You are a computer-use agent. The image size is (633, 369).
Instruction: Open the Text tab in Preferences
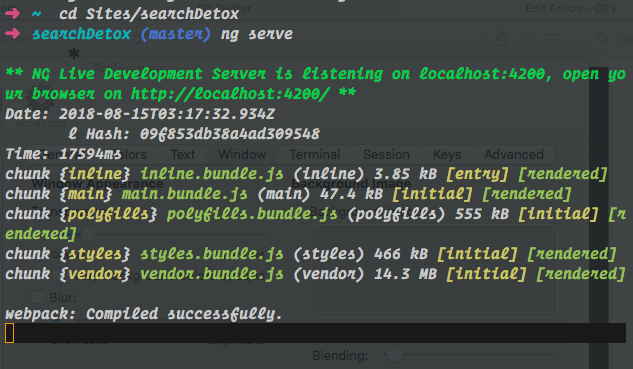click(182, 155)
